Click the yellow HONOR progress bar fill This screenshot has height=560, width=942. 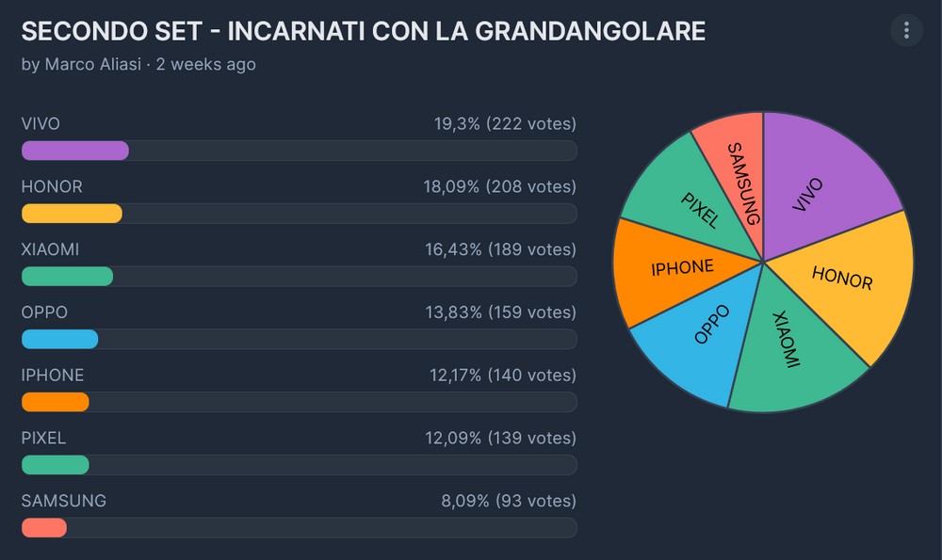pyautogui.click(x=72, y=214)
